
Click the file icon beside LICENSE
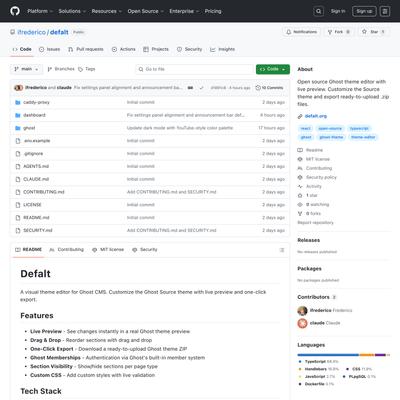coord(18,205)
